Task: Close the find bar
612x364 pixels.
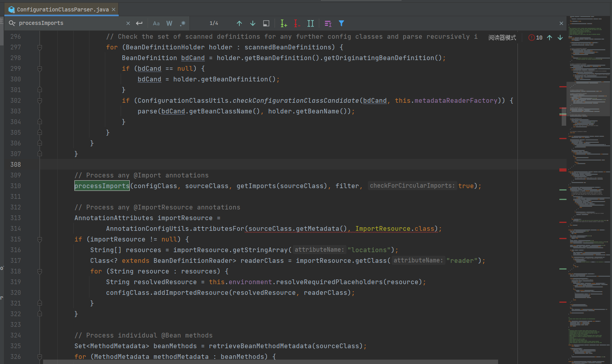Action: coord(561,23)
